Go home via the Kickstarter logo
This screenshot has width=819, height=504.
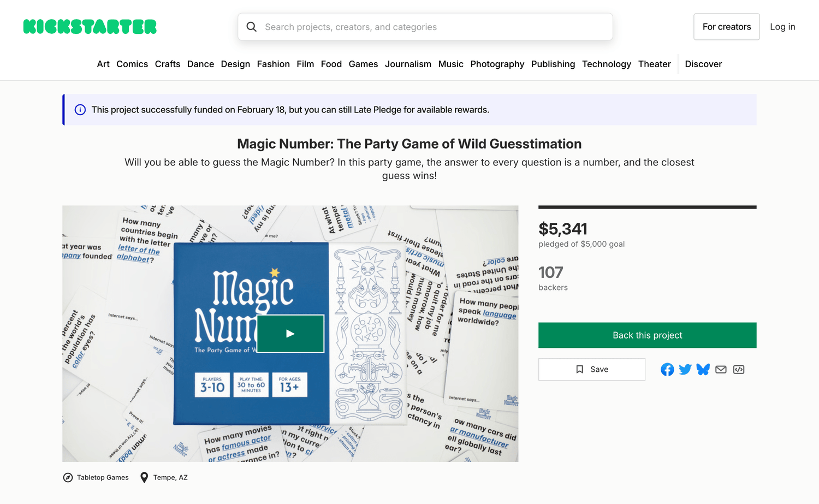click(90, 26)
